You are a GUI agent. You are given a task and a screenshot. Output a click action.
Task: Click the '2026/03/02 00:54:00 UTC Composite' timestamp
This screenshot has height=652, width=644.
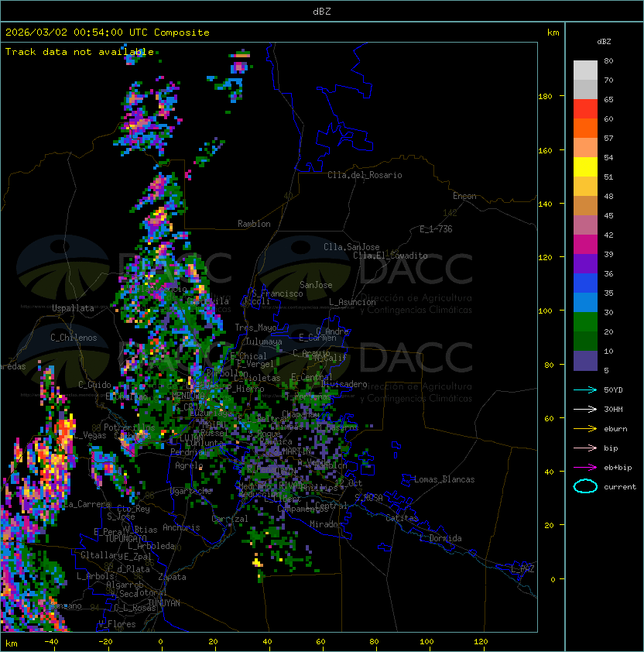pos(108,33)
